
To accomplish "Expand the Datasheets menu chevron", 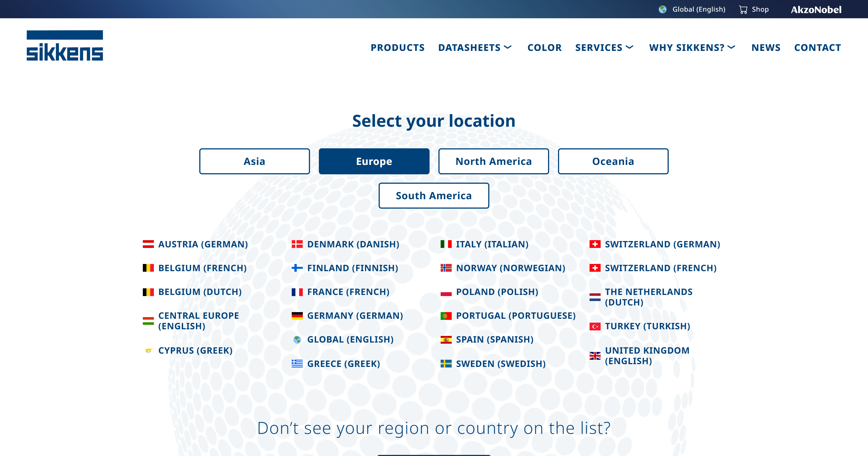I will 508,47.
